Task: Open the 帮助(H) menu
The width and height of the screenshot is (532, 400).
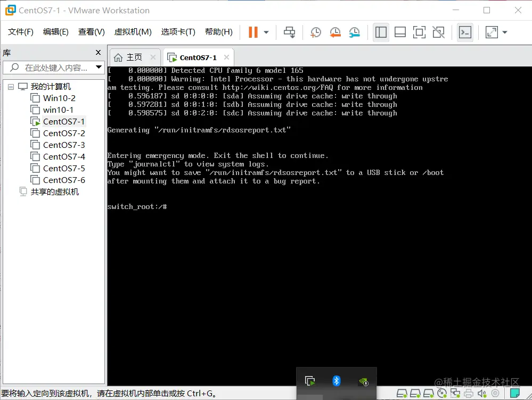Action: click(x=219, y=32)
